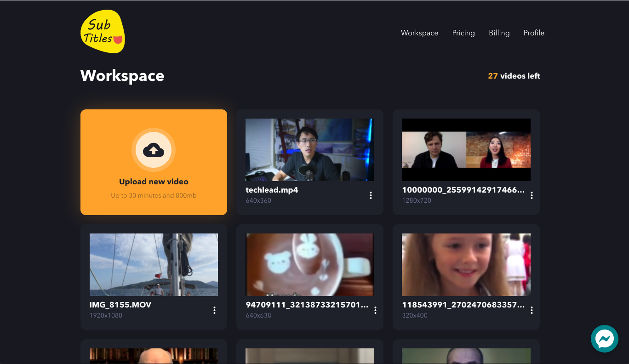Click the 1280x720 resolution label

point(417,201)
